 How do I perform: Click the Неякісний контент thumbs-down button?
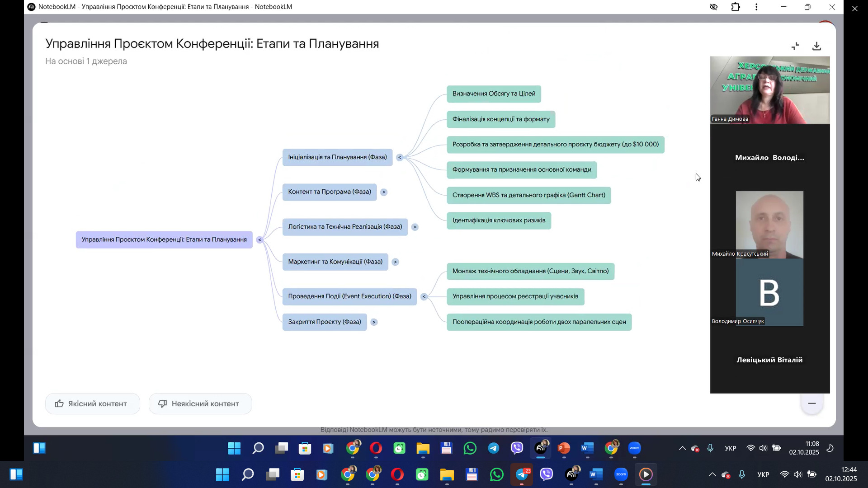[200, 404]
